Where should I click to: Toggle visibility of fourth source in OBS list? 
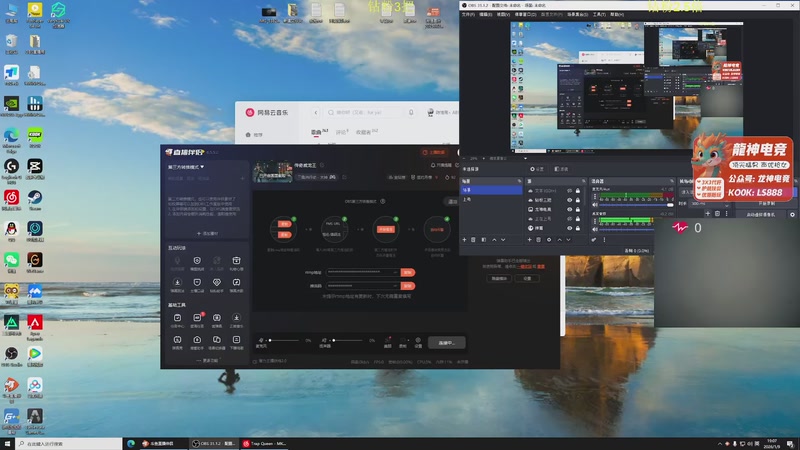pyautogui.click(x=569, y=219)
